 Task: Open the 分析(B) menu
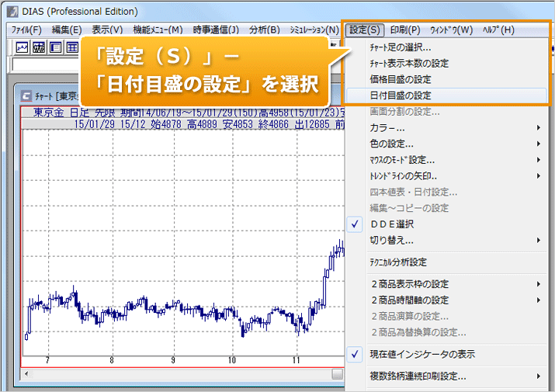[x=264, y=29]
